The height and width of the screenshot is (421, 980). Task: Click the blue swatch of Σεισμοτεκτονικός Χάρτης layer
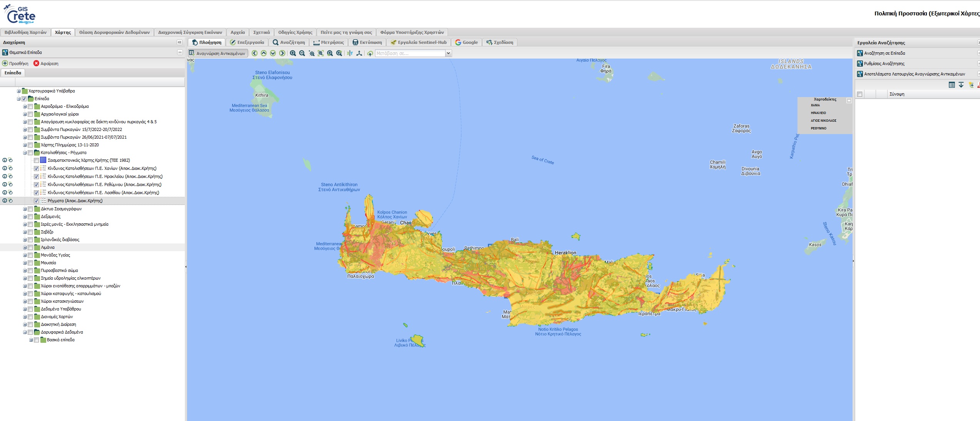click(x=43, y=160)
